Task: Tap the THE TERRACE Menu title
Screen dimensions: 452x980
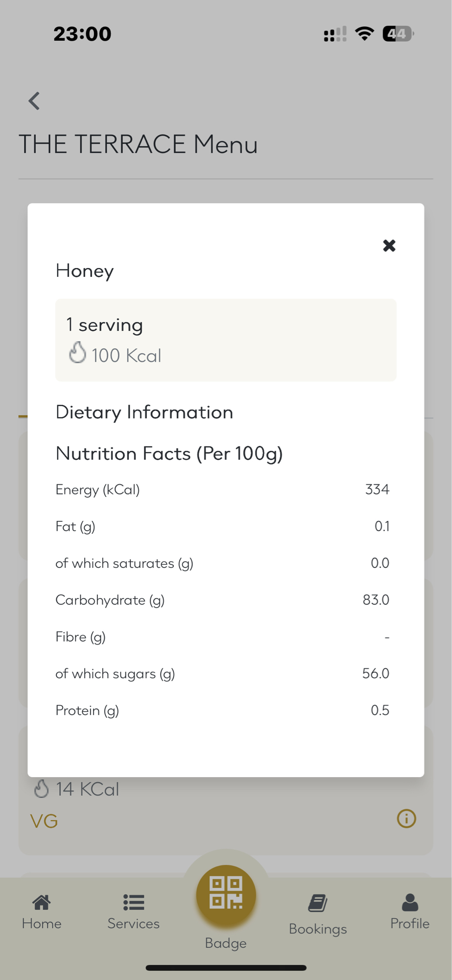Action: point(138,144)
